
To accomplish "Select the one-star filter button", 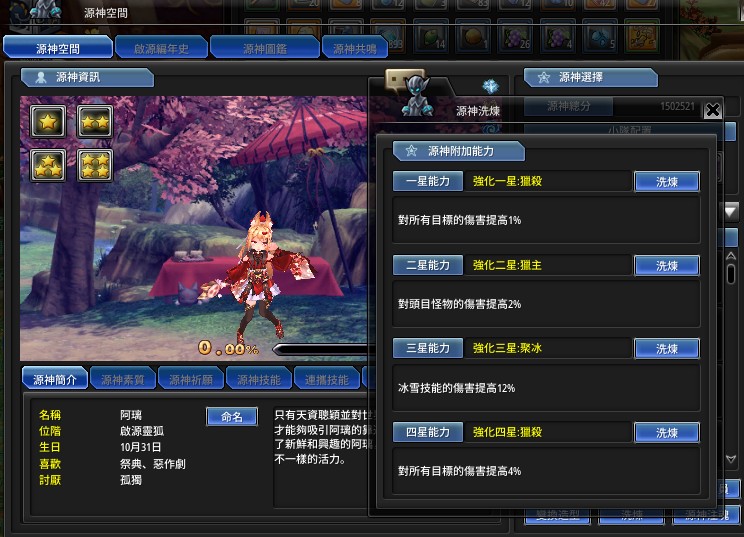I will click(48, 122).
